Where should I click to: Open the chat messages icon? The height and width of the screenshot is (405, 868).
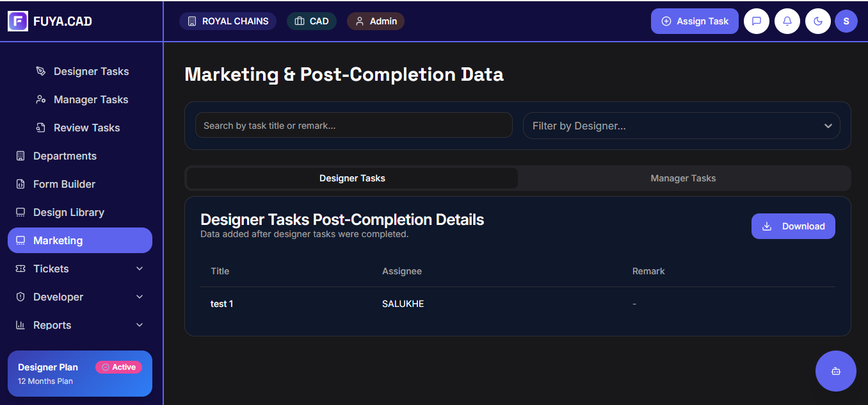[757, 21]
